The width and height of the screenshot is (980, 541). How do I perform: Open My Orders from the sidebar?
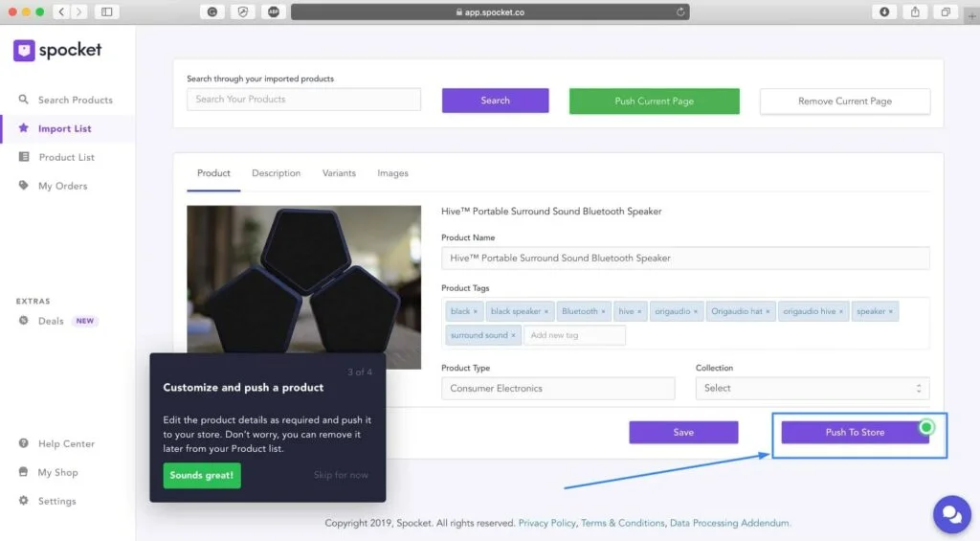click(62, 186)
